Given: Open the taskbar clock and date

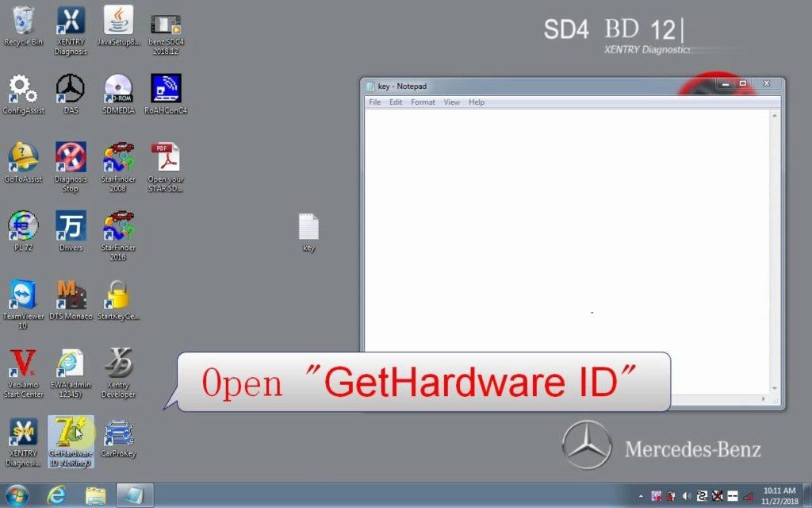Looking at the screenshot, I should pos(779,496).
